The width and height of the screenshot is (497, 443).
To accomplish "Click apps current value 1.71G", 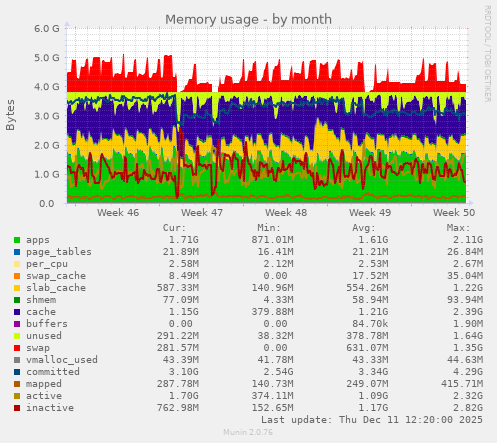I will click(x=184, y=240).
